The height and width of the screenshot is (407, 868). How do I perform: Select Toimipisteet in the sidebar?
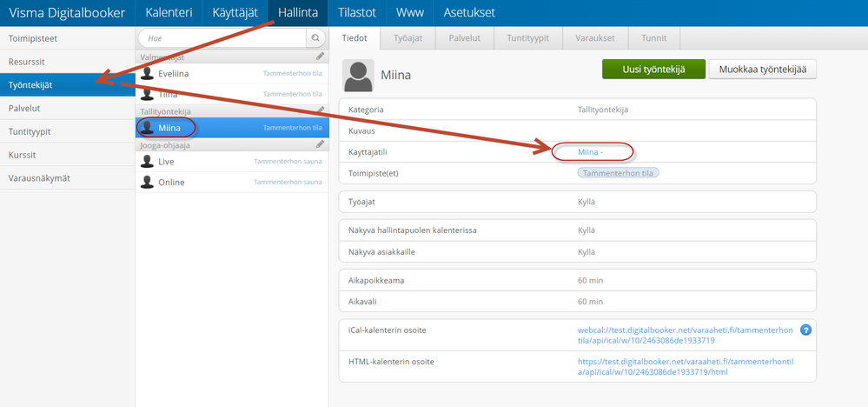(x=68, y=39)
